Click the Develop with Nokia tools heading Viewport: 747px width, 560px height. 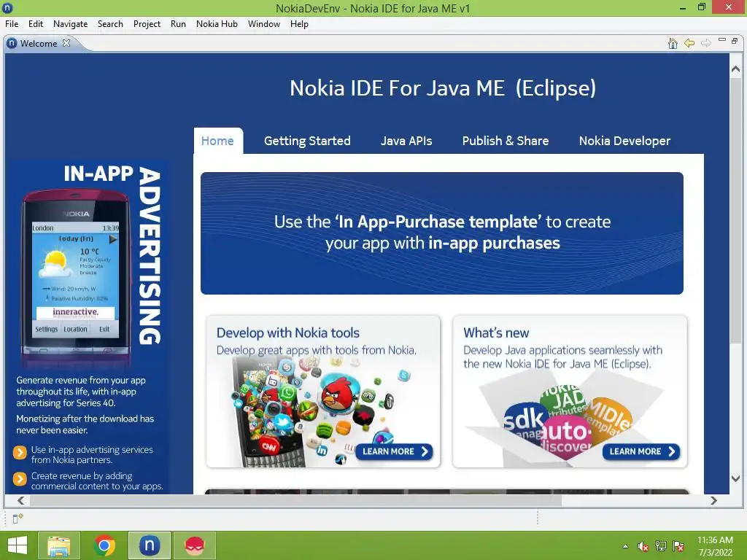coord(287,332)
